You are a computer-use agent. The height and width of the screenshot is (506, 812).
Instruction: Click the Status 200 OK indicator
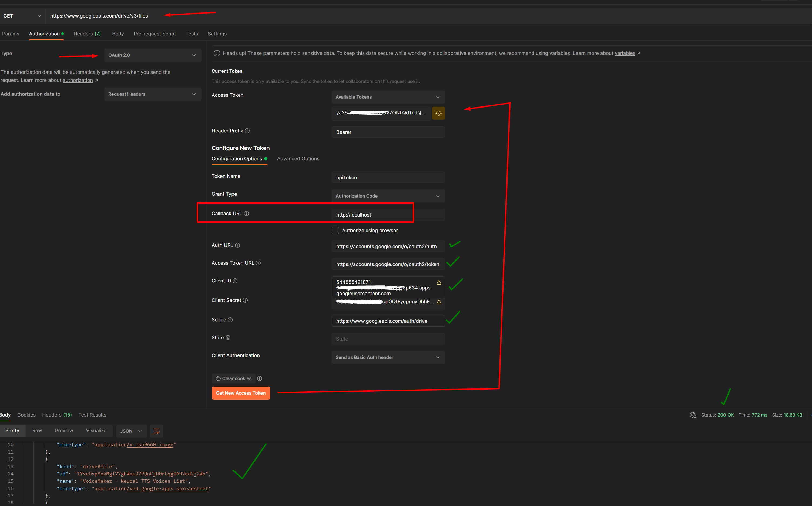(717, 415)
